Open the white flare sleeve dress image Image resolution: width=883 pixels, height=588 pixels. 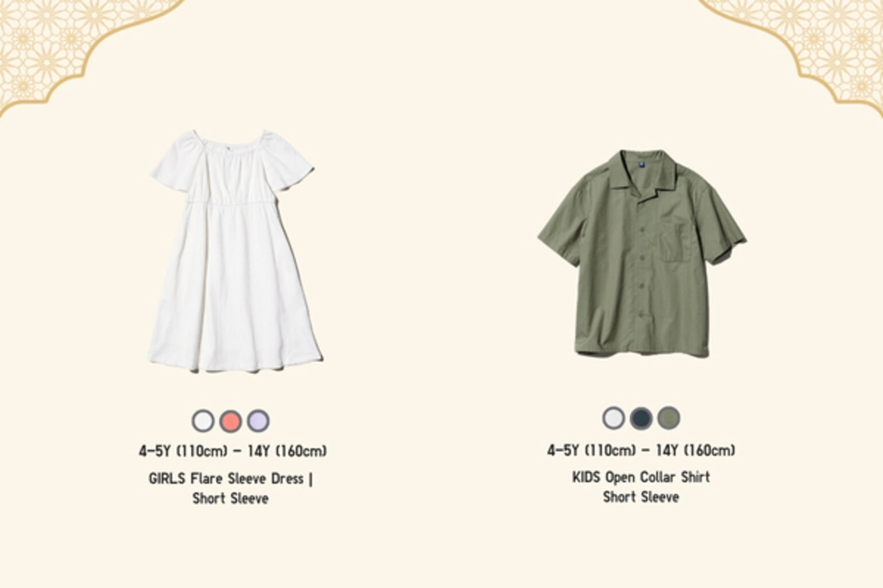click(x=234, y=251)
